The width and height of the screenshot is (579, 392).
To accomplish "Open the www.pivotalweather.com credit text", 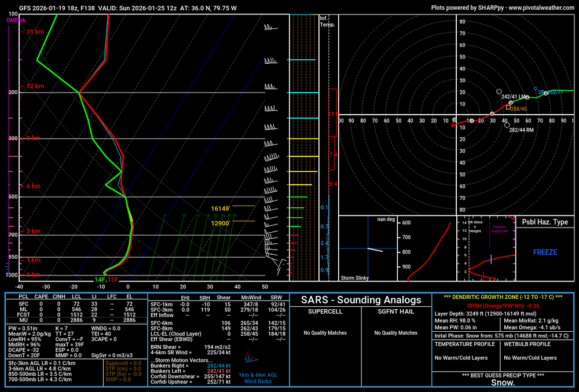I will (x=540, y=7).
